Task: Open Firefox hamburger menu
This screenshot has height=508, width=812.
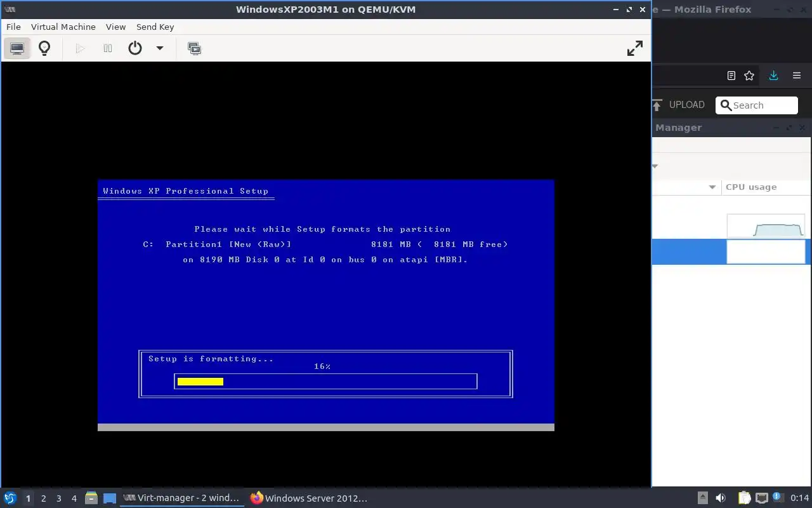Action: (797, 76)
